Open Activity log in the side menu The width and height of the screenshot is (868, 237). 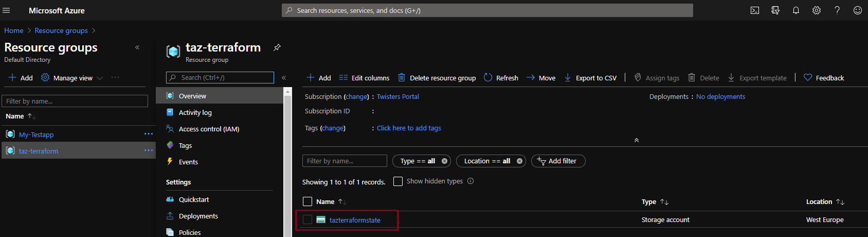195,112
